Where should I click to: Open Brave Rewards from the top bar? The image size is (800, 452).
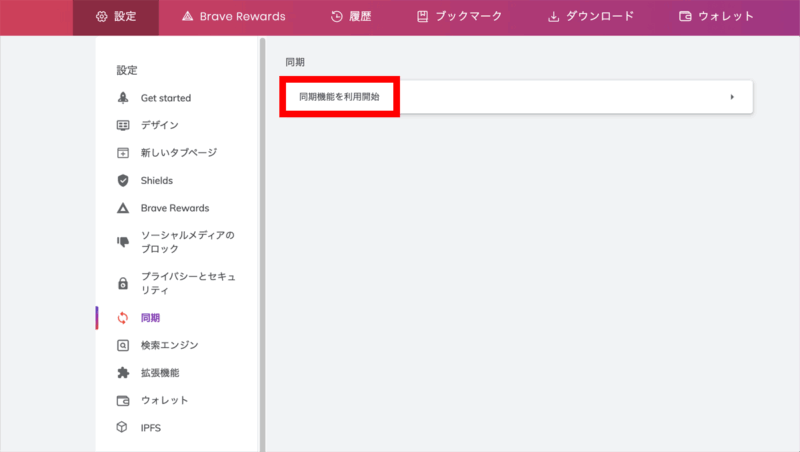(x=233, y=17)
